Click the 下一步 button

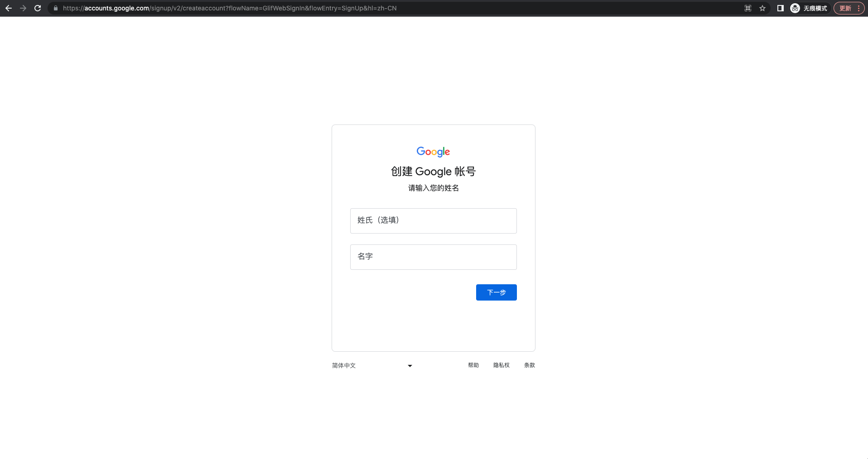(496, 292)
